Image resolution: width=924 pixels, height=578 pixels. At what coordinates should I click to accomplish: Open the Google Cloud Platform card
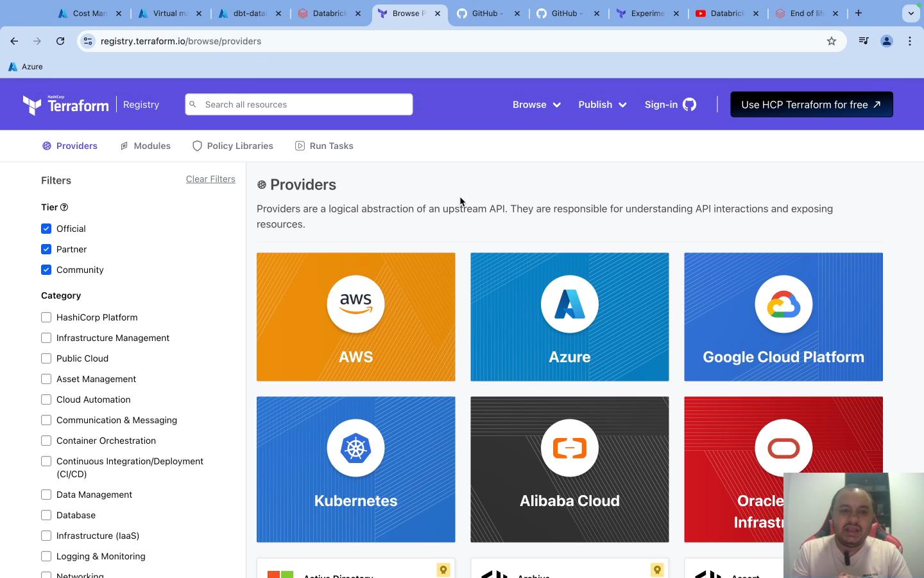point(783,317)
